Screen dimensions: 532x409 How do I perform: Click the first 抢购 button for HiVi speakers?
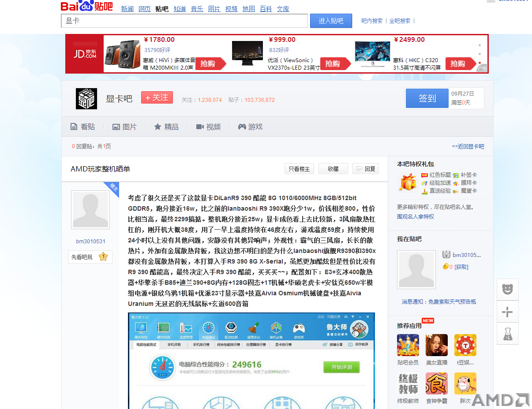click(x=210, y=64)
